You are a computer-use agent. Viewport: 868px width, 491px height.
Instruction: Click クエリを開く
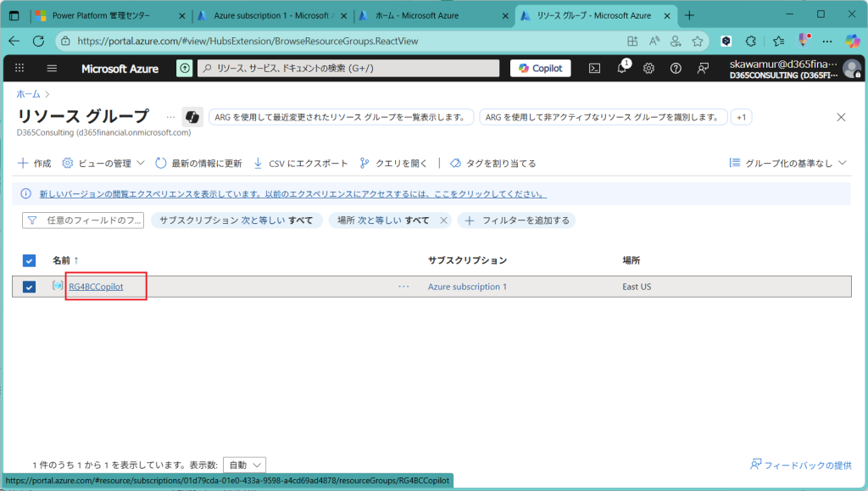[x=393, y=164]
